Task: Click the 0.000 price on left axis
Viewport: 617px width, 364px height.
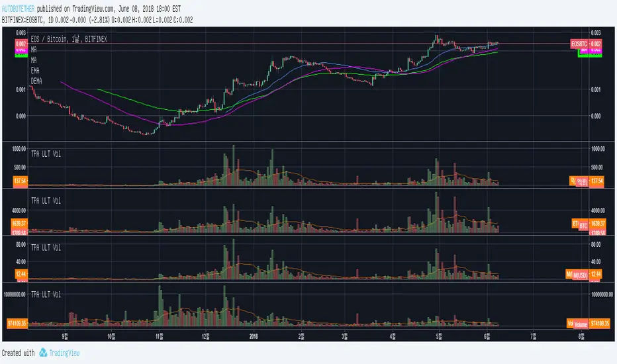Action: click(x=21, y=116)
